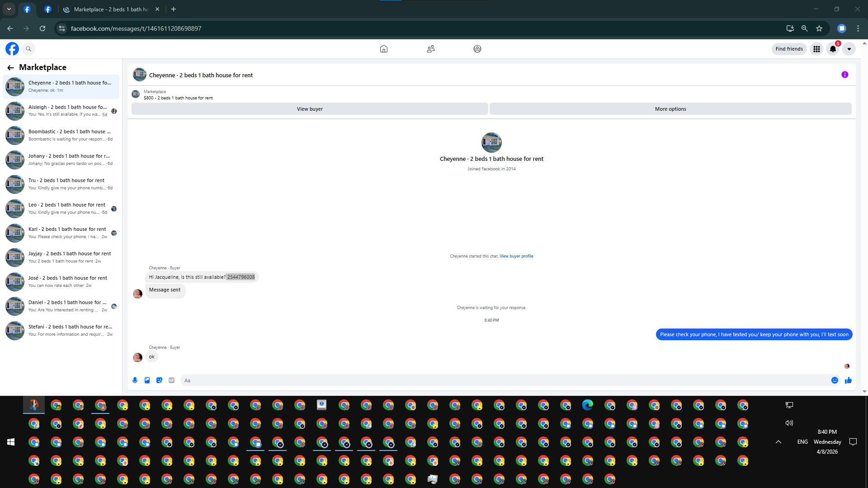Open the notifications bell

[833, 49]
